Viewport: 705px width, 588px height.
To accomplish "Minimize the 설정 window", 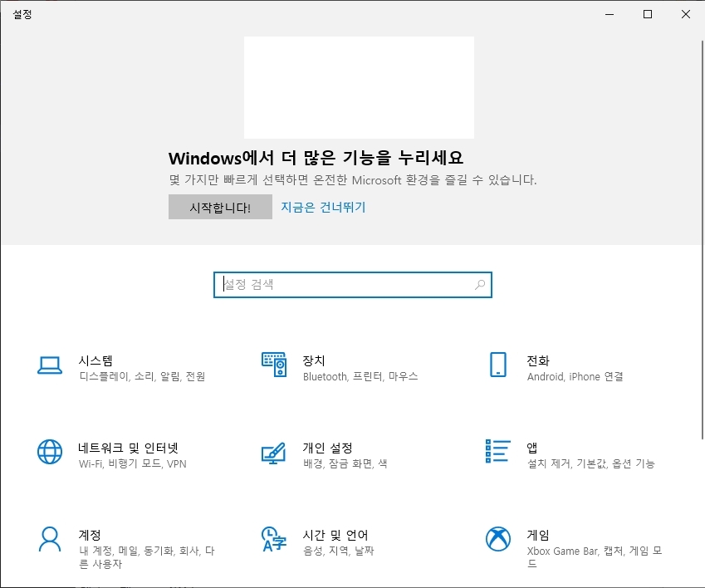I will click(609, 14).
